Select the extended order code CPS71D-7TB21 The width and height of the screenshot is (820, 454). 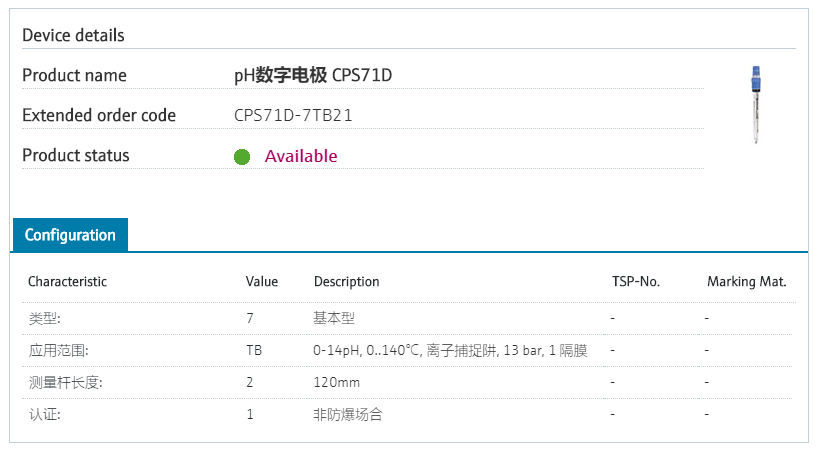(293, 115)
